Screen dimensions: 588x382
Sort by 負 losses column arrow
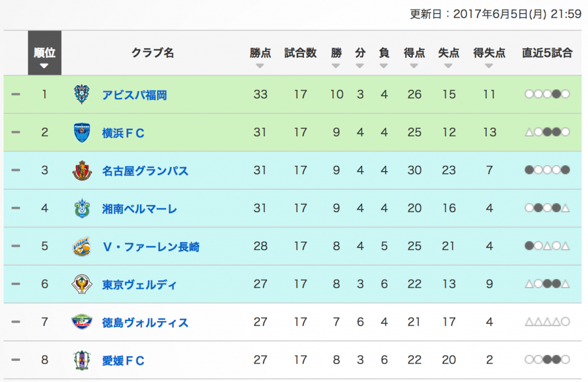click(383, 66)
